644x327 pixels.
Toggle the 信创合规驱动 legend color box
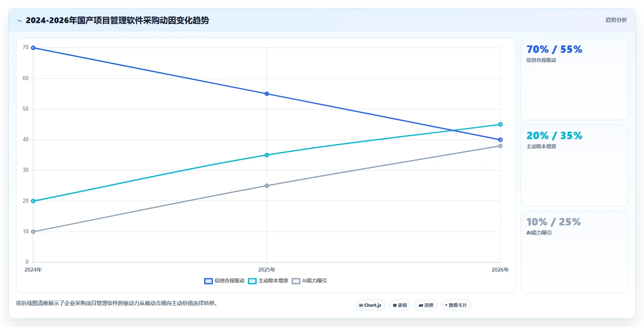208,281
